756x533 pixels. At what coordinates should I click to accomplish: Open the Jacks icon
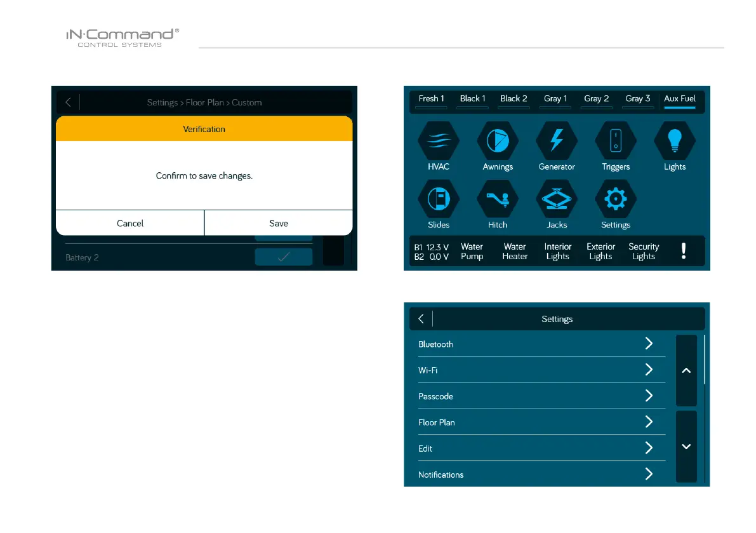[557, 199]
